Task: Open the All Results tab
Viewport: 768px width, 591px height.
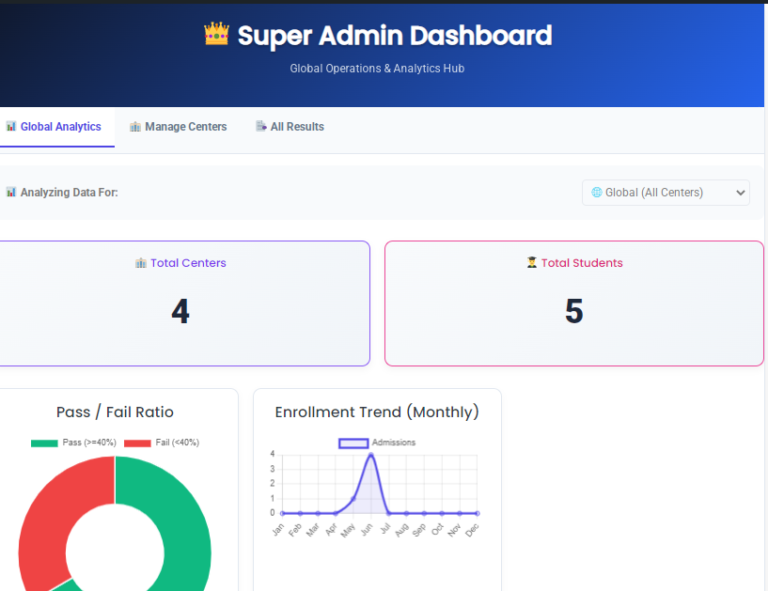Action: tap(290, 127)
